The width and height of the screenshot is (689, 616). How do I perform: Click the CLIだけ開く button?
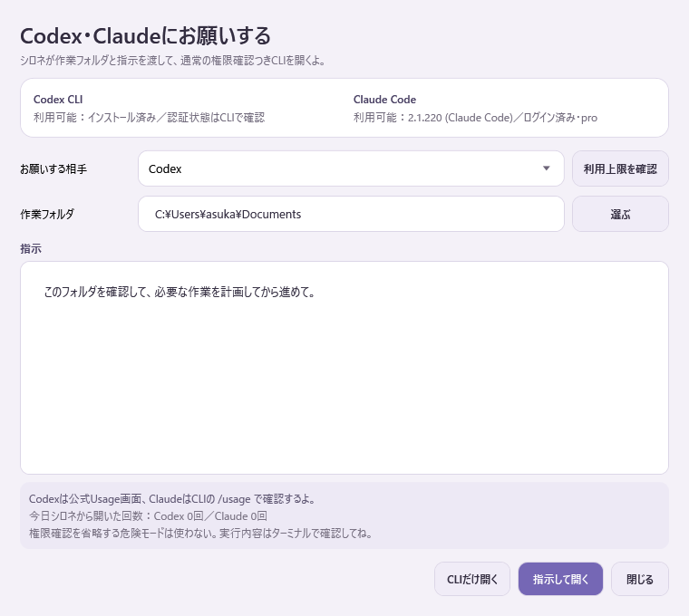pos(472,579)
